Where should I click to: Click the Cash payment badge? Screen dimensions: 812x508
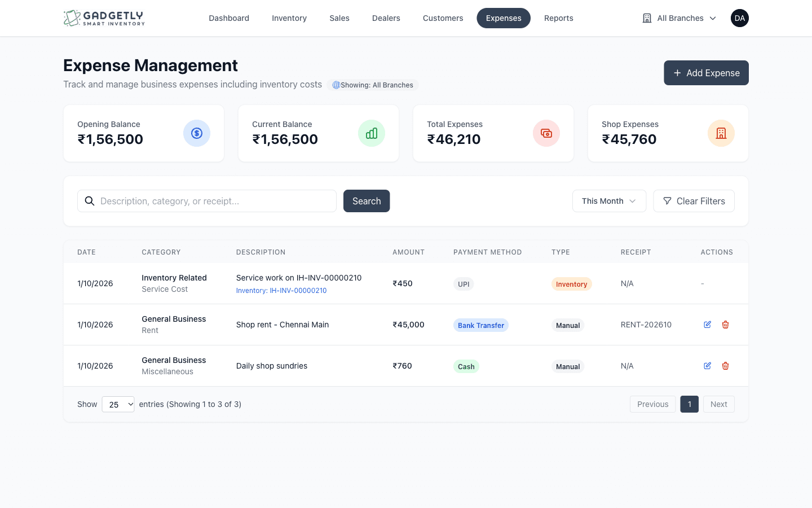click(466, 366)
